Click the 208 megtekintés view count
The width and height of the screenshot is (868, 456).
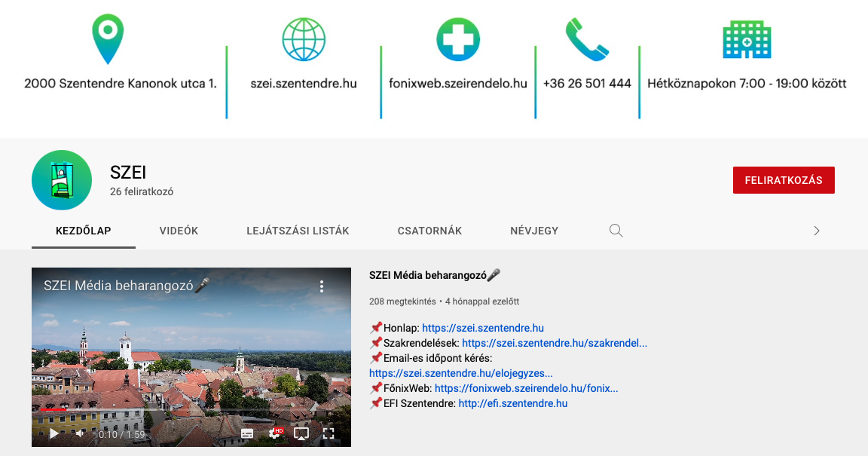coord(402,301)
